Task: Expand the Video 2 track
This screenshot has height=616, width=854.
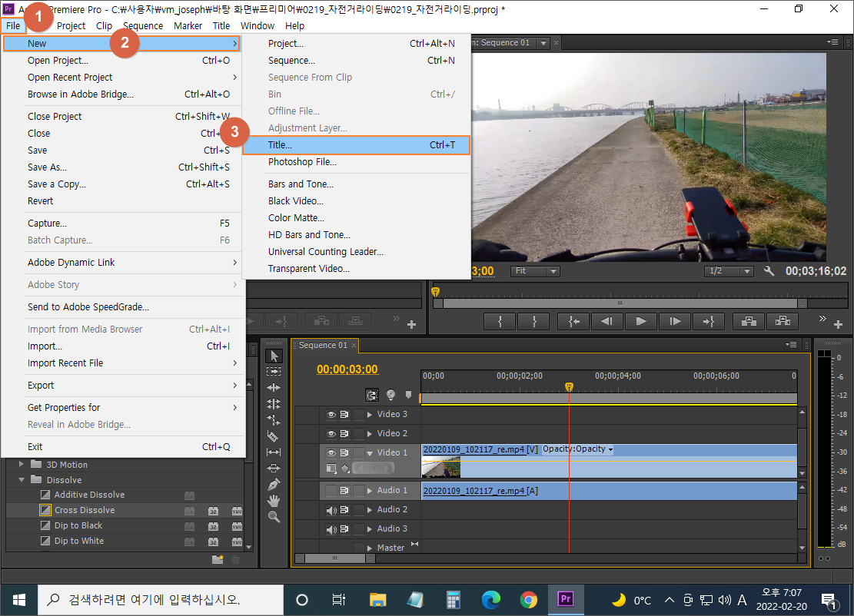Action: click(x=370, y=434)
